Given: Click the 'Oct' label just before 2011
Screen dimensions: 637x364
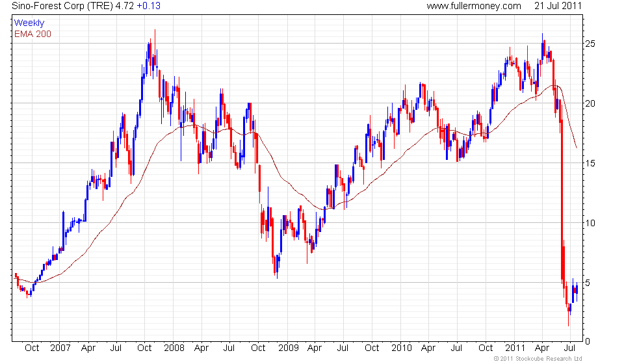Looking at the screenshot, I should pos(486,348).
